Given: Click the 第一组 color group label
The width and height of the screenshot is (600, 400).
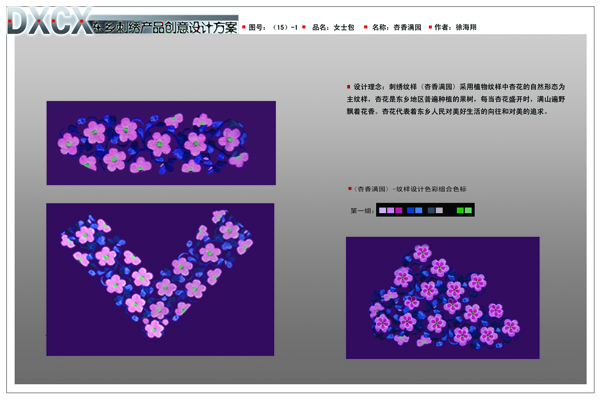Looking at the screenshot, I should [x=361, y=211].
